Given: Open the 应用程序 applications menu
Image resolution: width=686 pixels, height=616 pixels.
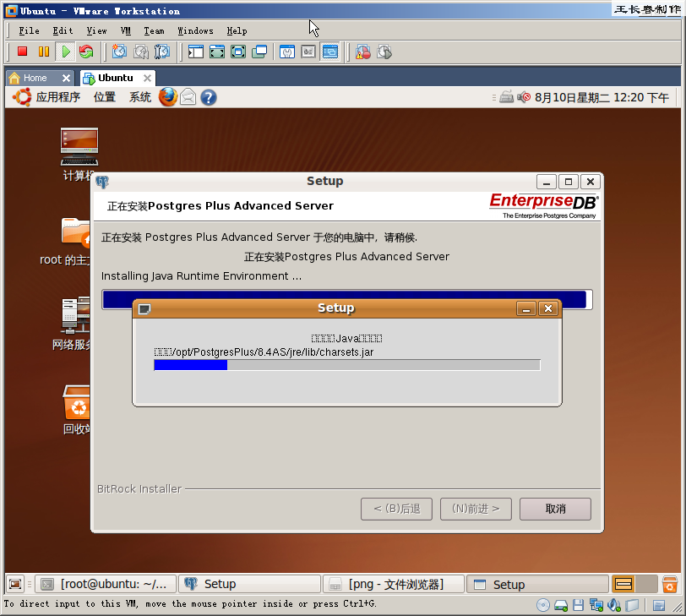Looking at the screenshot, I should [x=57, y=97].
